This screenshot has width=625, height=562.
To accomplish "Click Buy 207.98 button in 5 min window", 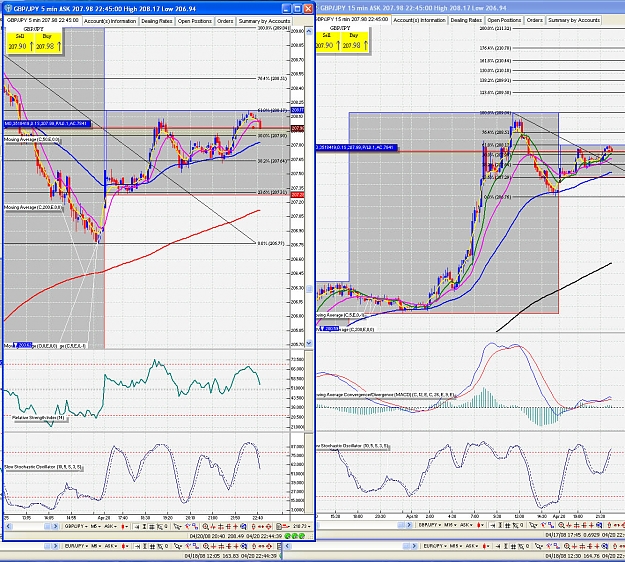I will tap(48, 43).
